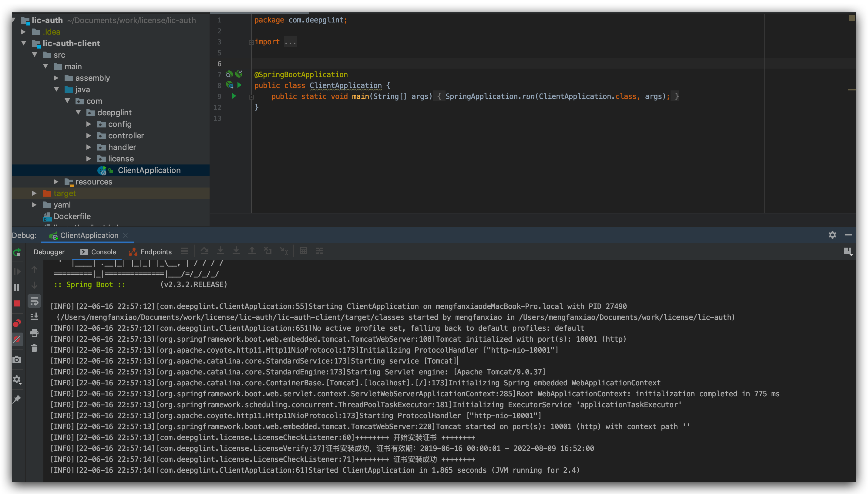Switch to the Console tab
This screenshot has width=868, height=494.
point(98,252)
